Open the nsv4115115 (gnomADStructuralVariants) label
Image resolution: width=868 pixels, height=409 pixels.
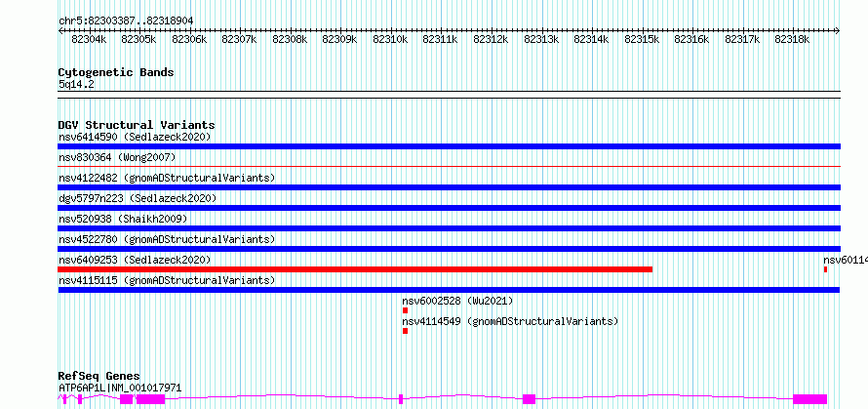coord(167,280)
